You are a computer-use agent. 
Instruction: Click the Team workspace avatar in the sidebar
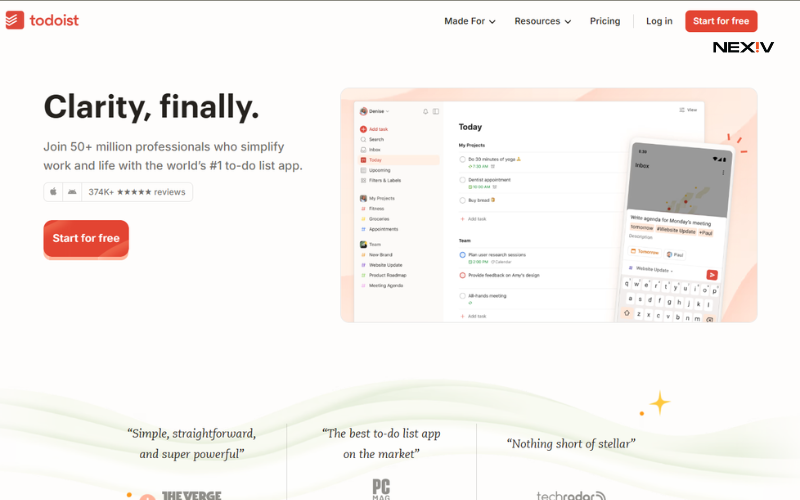pos(363,244)
